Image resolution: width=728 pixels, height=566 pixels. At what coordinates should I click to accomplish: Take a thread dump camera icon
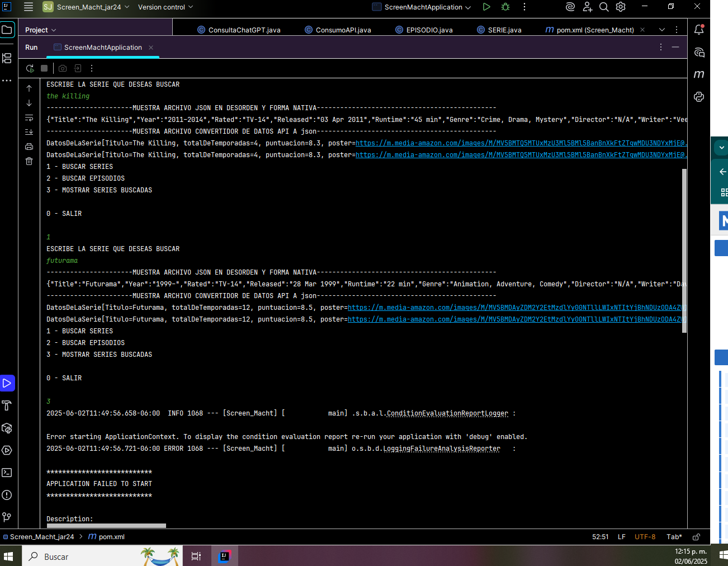63,68
